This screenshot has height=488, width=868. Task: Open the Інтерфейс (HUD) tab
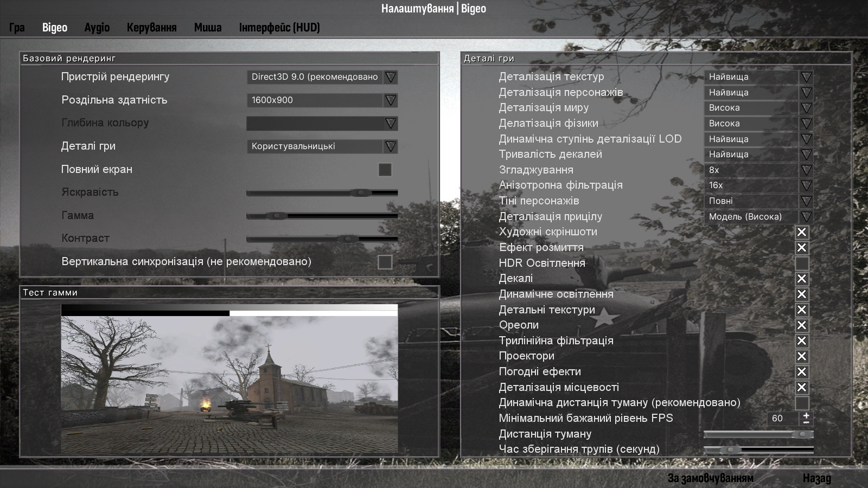(279, 27)
